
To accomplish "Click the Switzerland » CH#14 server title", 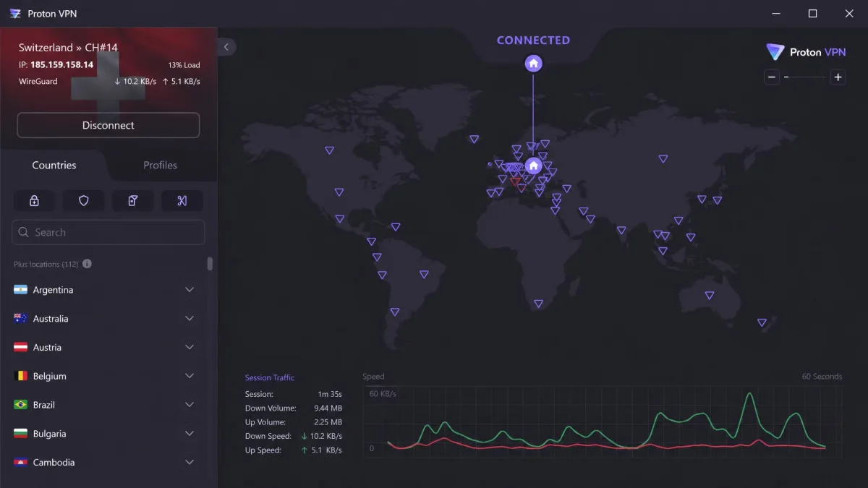I will point(68,48).
